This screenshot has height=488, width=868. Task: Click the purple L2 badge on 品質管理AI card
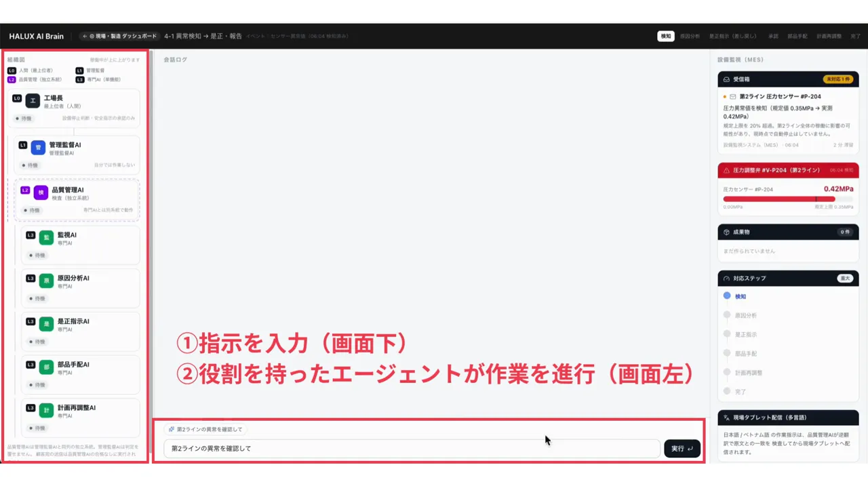[25, 190]
